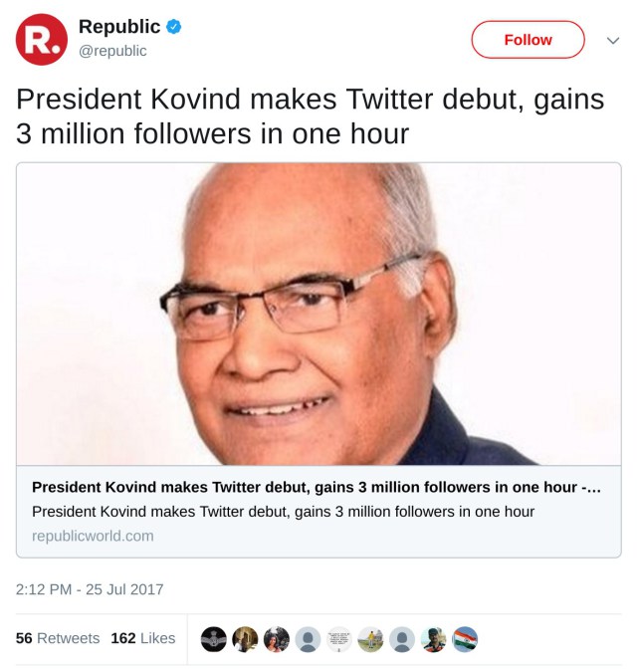Click the white text-quote avatar
This screenshot has height=672, width=637.
click(x=339, y=639)
